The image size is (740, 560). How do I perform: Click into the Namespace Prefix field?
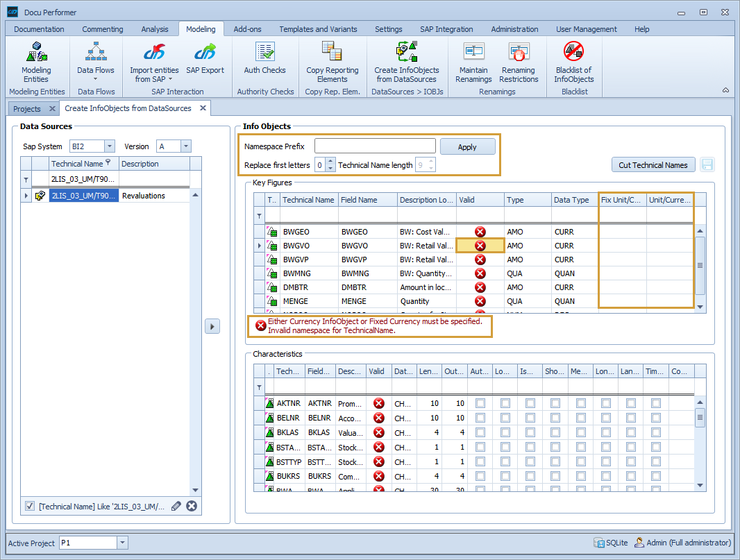click(375, 146)
